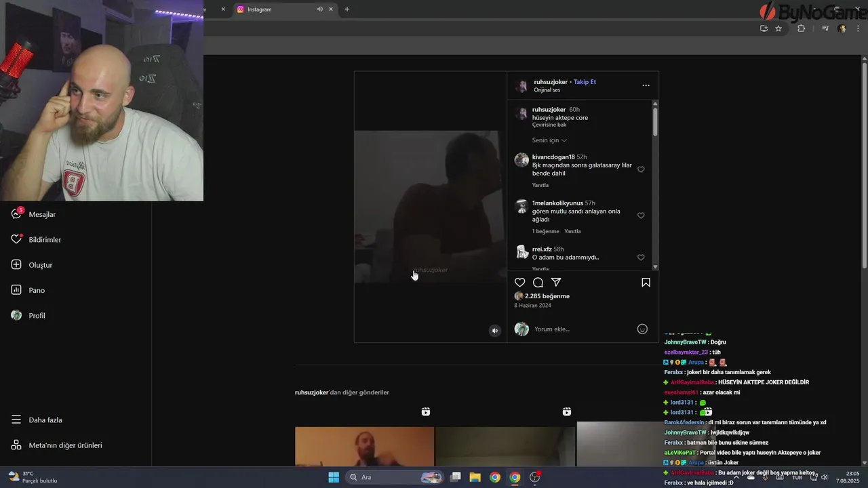The image size is (868, 488).
Task: Click Orijinal ses audio link
Action: click(x=547, y=90)
